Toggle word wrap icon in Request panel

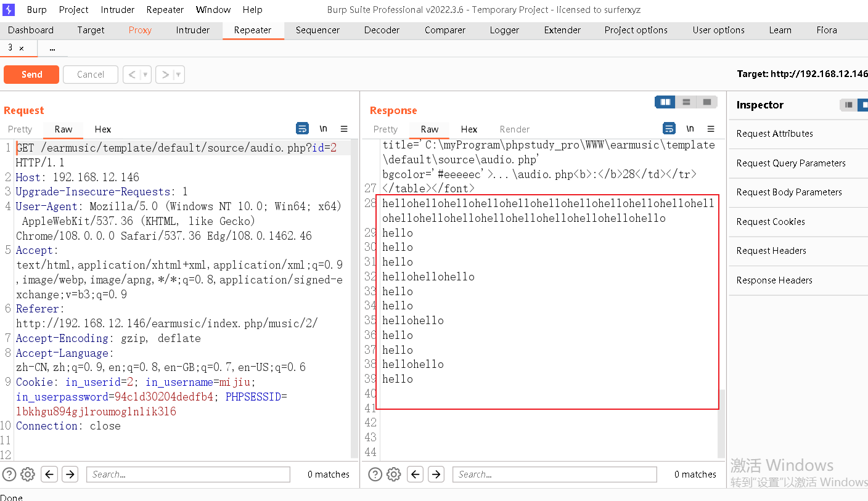pyautogui.click(x=303, y=129)
